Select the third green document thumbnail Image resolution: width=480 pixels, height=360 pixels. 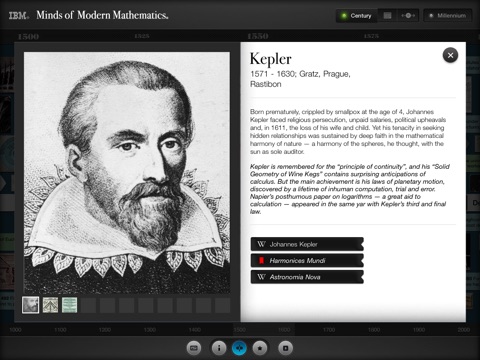pos(69,305)
